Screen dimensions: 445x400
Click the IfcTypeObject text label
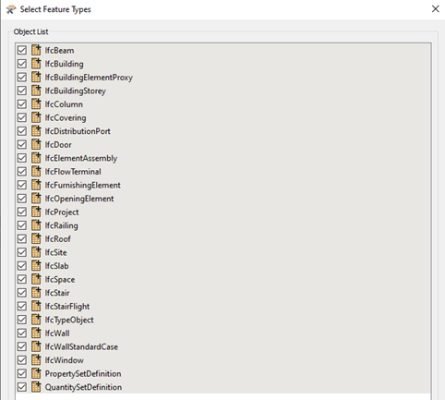tap(69, 320)
